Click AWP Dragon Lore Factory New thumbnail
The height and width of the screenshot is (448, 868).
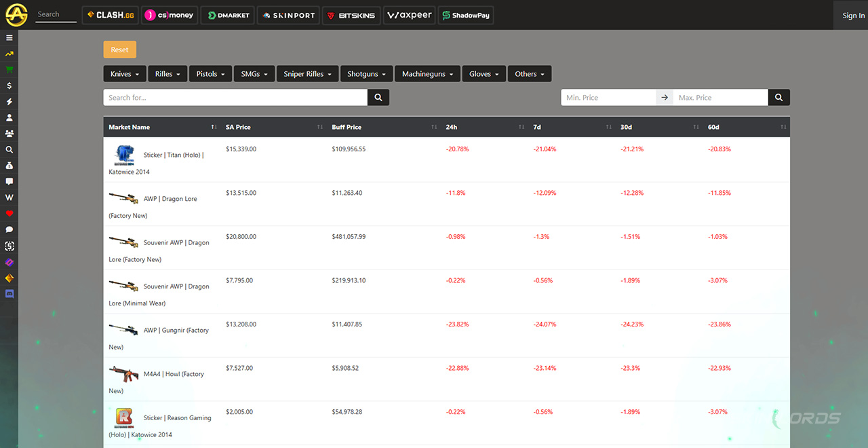click(123, 198)
